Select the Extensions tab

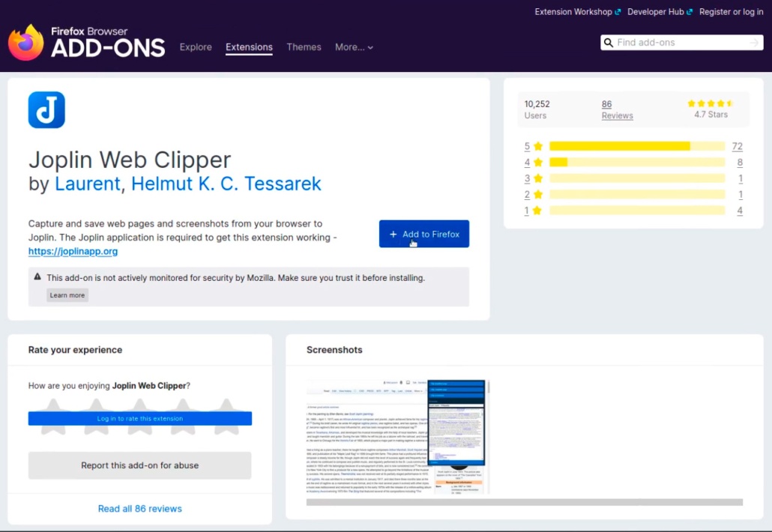pos(249,47)
